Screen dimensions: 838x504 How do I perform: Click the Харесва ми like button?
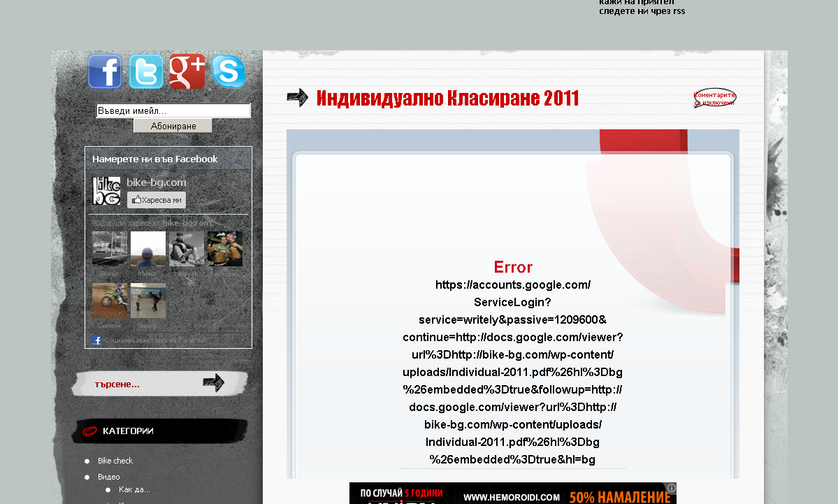(157, 200)
